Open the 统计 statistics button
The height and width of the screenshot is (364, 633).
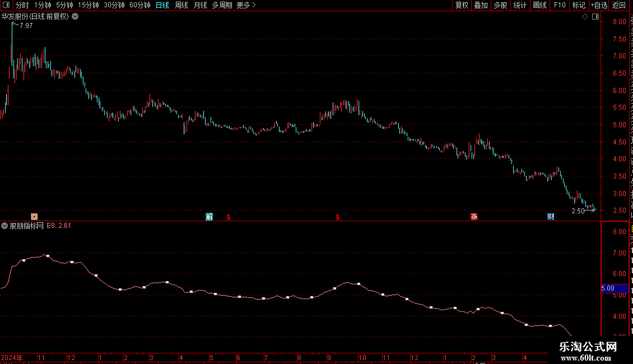point(519,5)
